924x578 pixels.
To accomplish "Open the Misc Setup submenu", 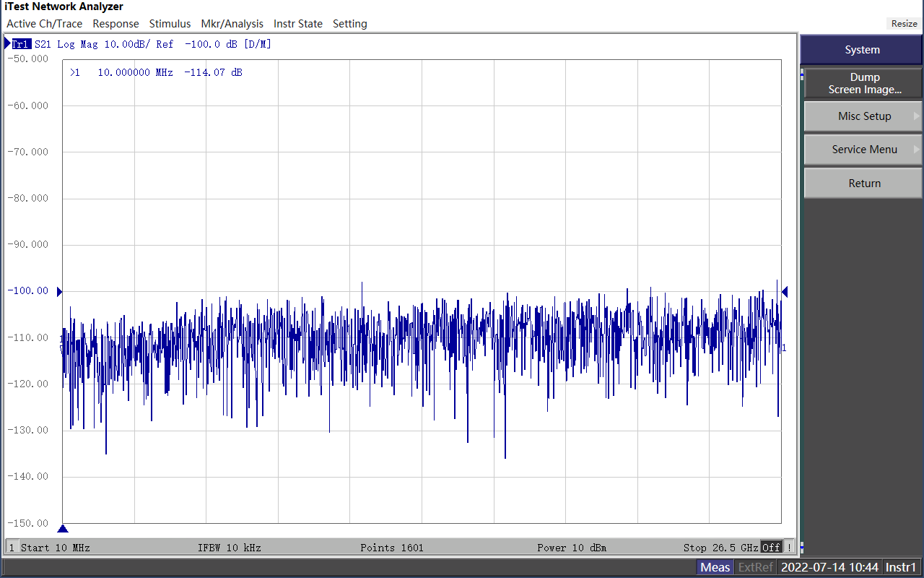I will tap(864, 116).
